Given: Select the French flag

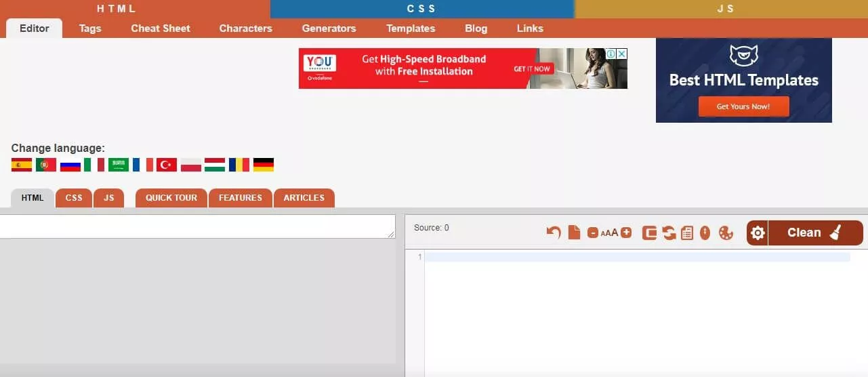Looking at the screenshot, I should pyautogui.click(x=143, y=165).
